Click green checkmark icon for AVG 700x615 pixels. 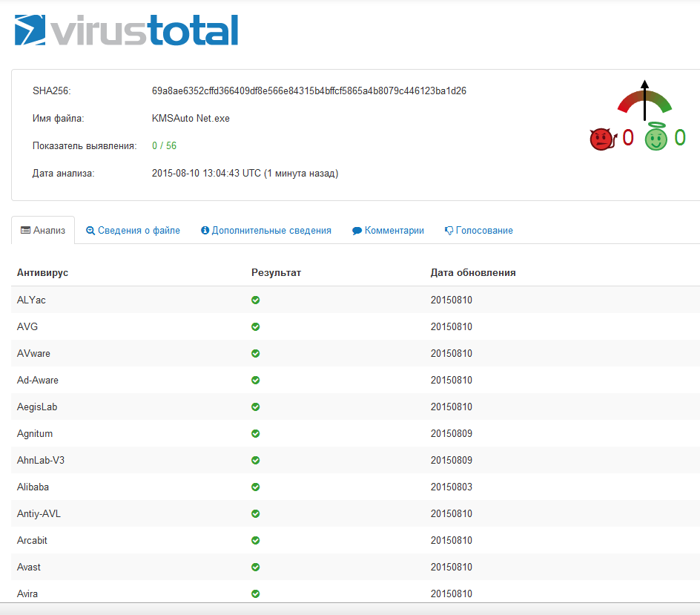pos(256,327)
